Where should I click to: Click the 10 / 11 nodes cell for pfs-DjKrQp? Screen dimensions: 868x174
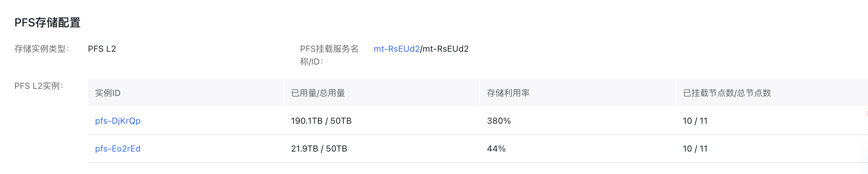[695, 121]
